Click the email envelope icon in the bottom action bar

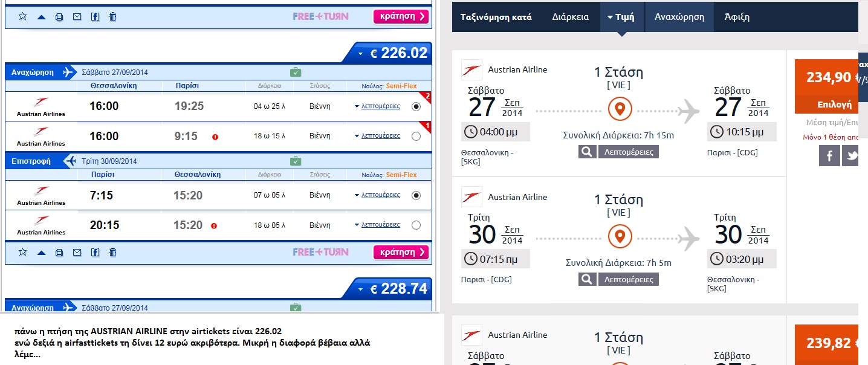pos(77,253)
